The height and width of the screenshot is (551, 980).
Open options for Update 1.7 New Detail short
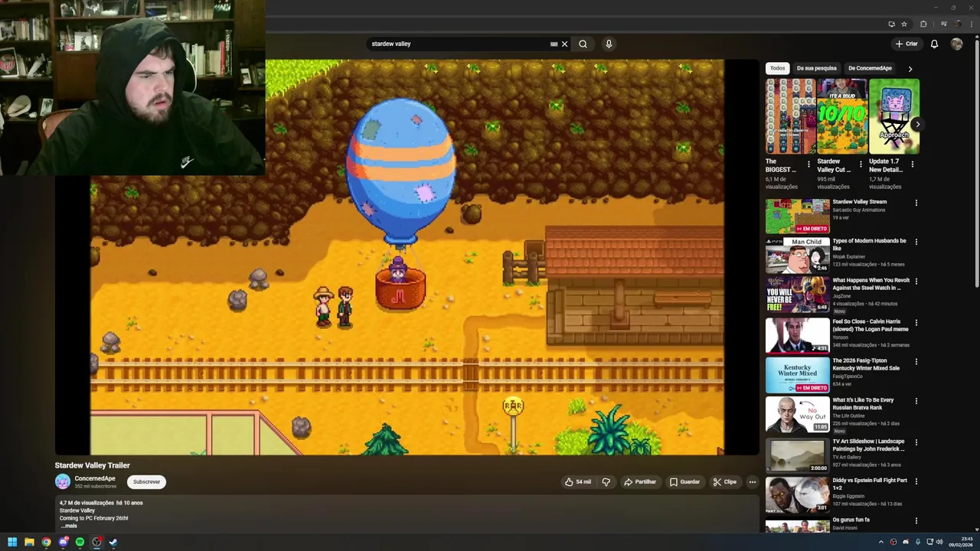[x=912, y=164]
